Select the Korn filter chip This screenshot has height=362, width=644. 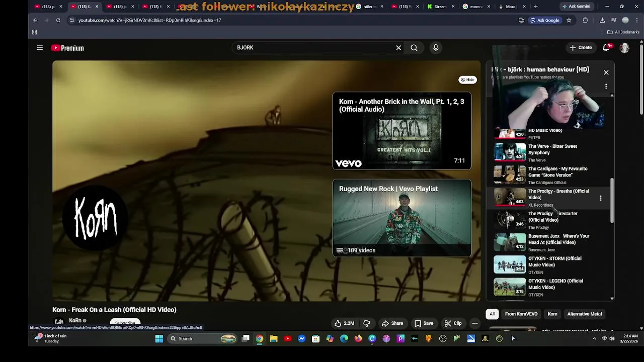point(552,314)
